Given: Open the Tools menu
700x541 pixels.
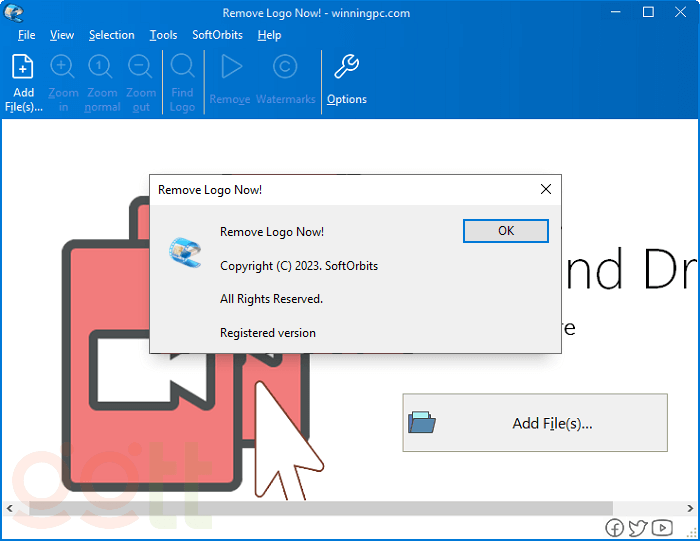Looking at the screenshot, I should click(x=163, y=35).
